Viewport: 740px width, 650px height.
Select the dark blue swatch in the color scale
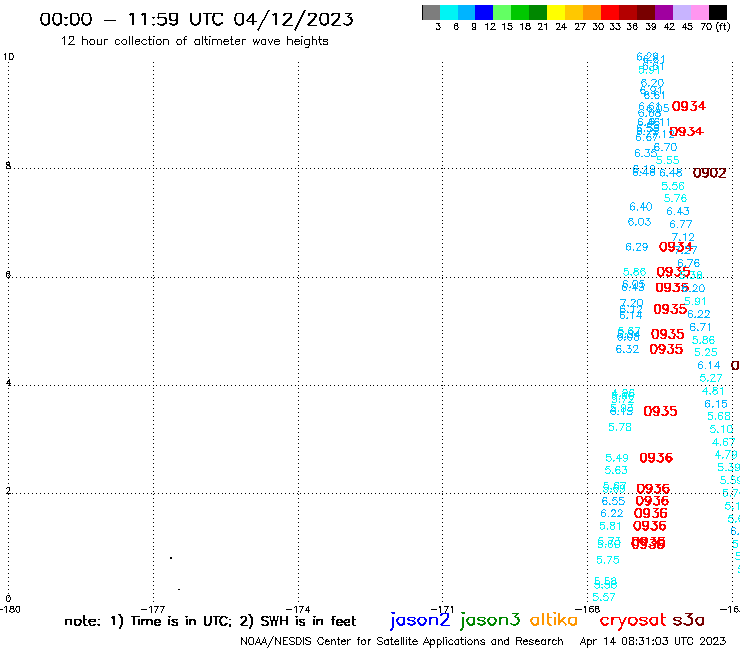click(484, 12)
